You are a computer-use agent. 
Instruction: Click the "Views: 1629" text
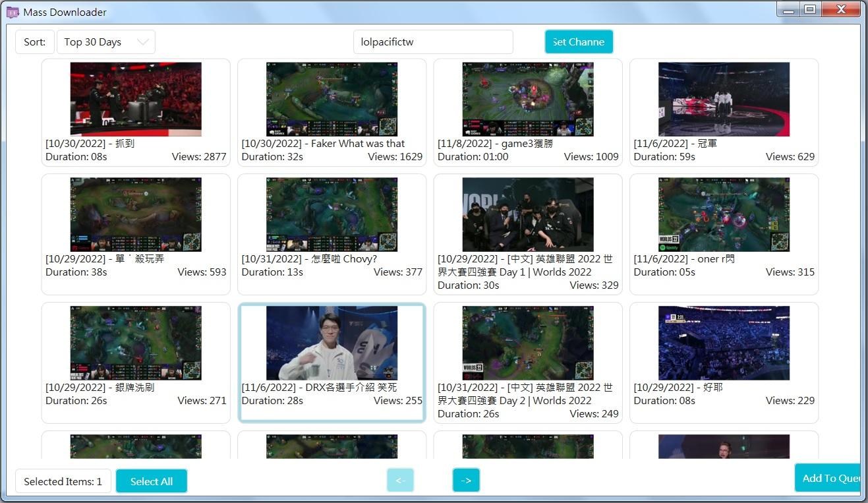[x=395, y=157]
